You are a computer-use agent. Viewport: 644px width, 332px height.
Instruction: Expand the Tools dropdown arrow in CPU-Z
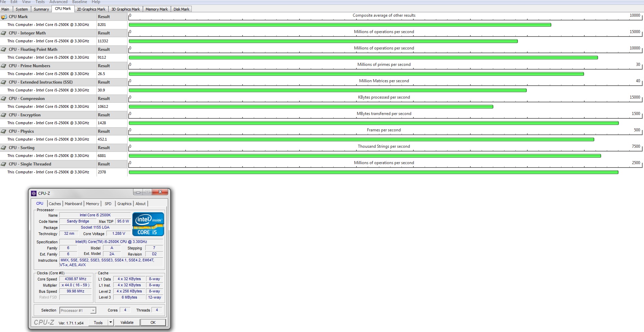point(111,322)
